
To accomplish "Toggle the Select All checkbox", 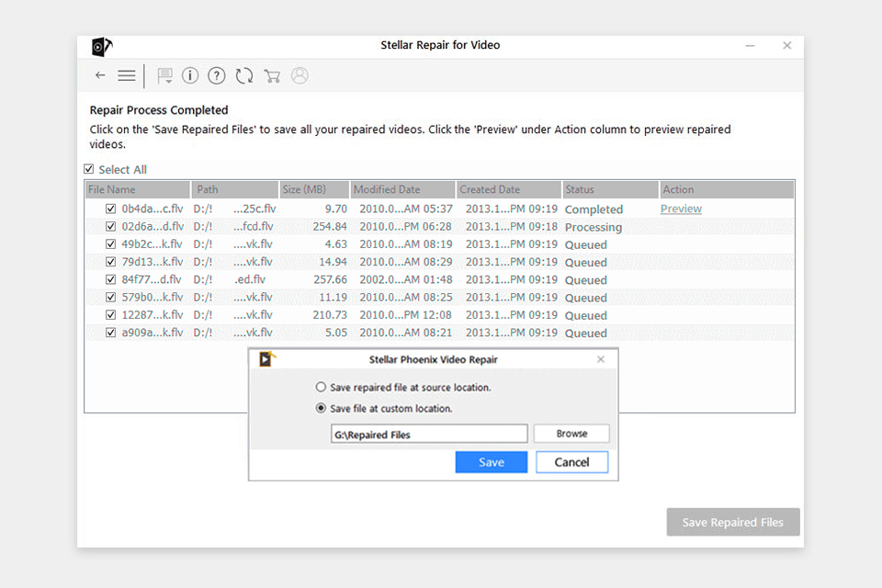I will click(89, 169).
